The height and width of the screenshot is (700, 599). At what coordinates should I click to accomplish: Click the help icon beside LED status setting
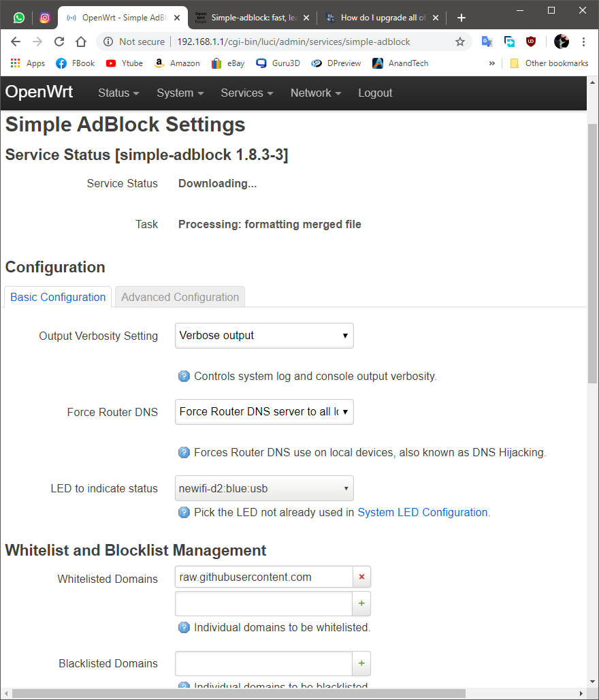pos(184,512)
